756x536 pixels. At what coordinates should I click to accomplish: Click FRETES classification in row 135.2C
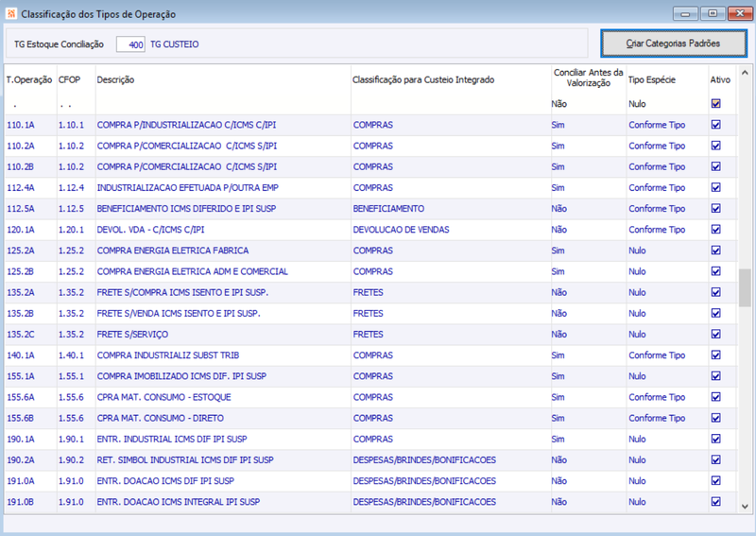(368, 335)
